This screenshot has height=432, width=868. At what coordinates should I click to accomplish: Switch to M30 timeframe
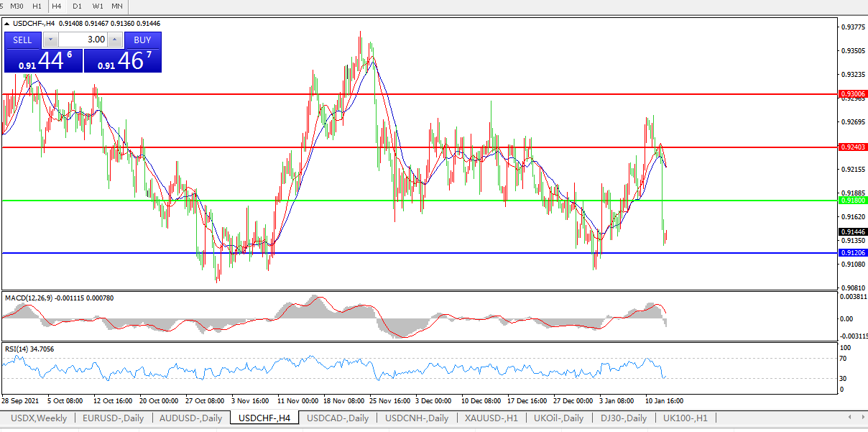click(x=17, y=6)
